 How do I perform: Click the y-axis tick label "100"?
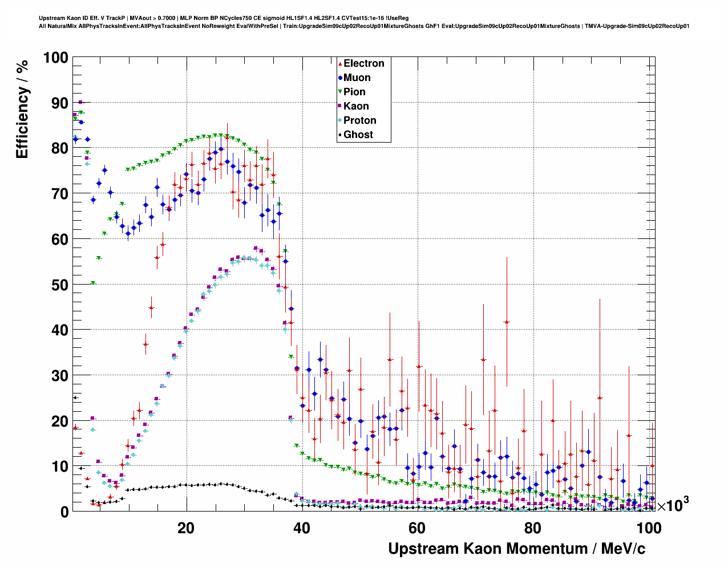click(55, 58)
